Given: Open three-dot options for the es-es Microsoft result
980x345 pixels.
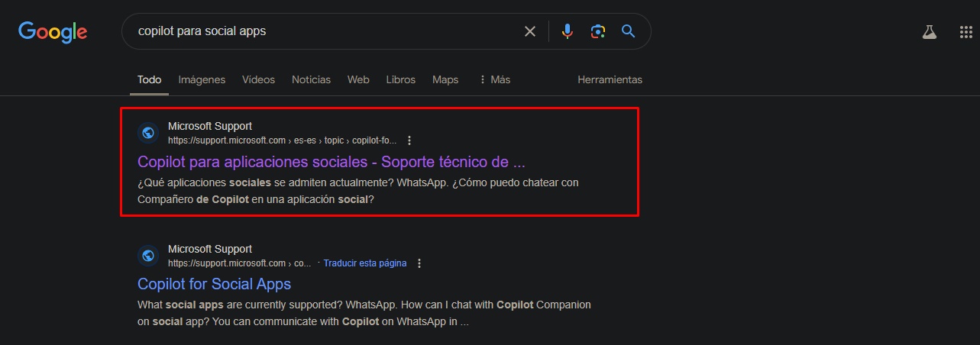Looking at the screenshot, I should click(x=409, y=140).
